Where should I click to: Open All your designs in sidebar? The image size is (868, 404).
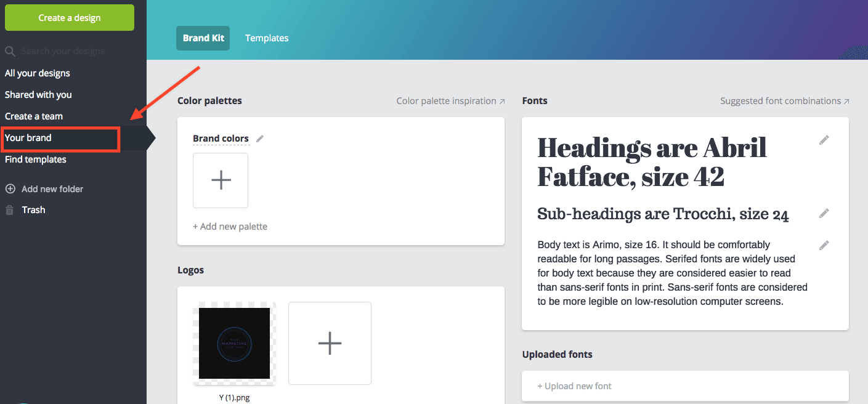[38, 73]
